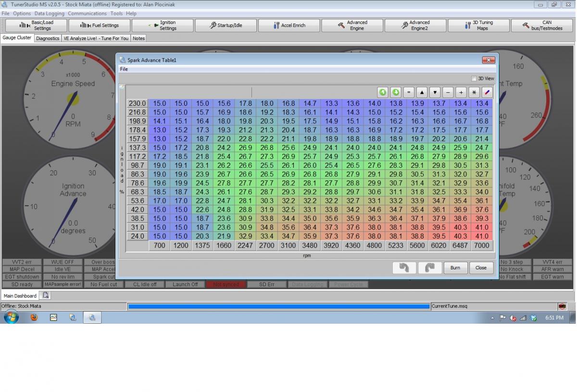Viewport: 577px width, 392px height.
Task: Click the plus sign add button
Action: [461, 92]
